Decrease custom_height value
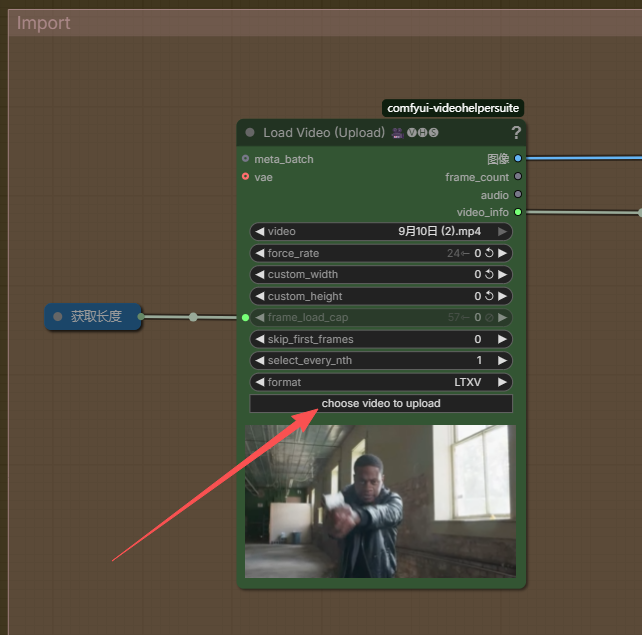642x635 pixels. [x=260, y=296]
